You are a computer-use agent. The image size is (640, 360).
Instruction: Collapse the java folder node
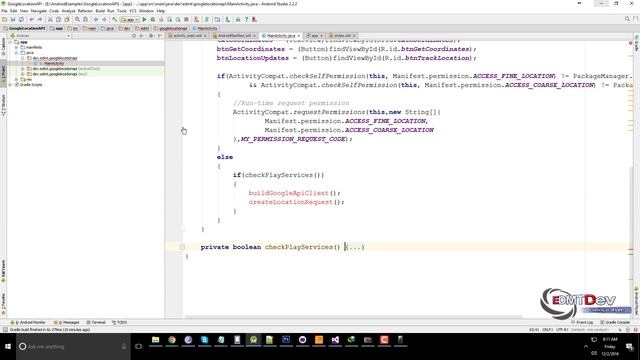tap(17, 53)
